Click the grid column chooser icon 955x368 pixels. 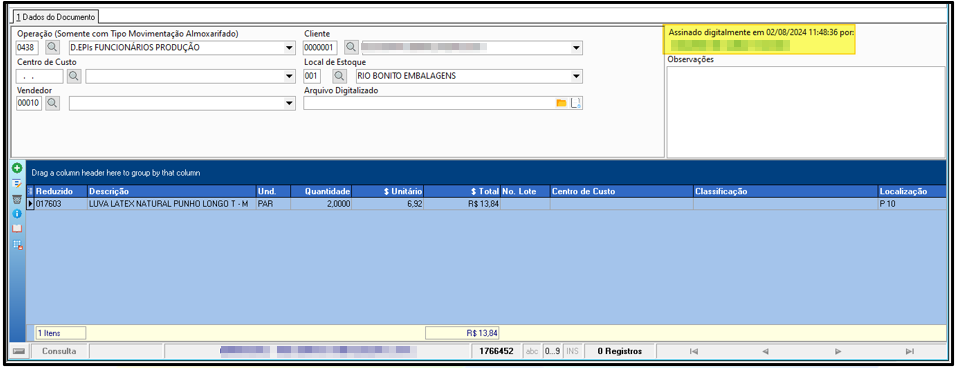(x=31, y=191)
